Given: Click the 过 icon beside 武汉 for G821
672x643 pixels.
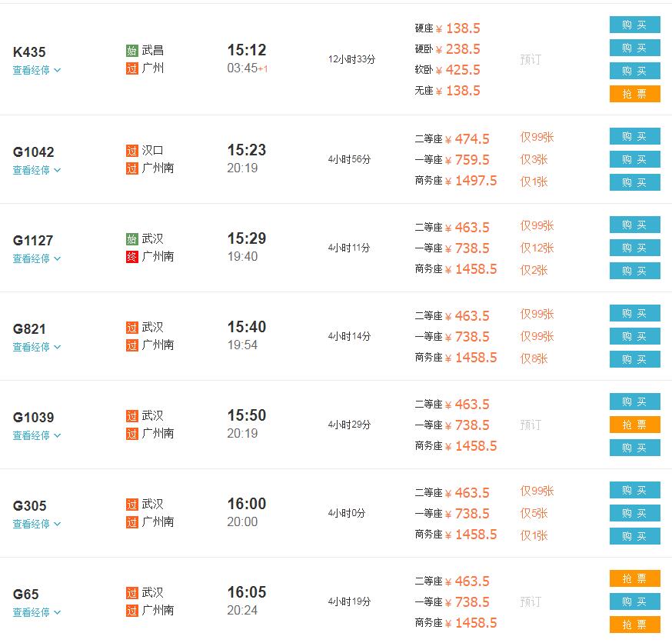Looking at the screenshot, I should (132, 328).
